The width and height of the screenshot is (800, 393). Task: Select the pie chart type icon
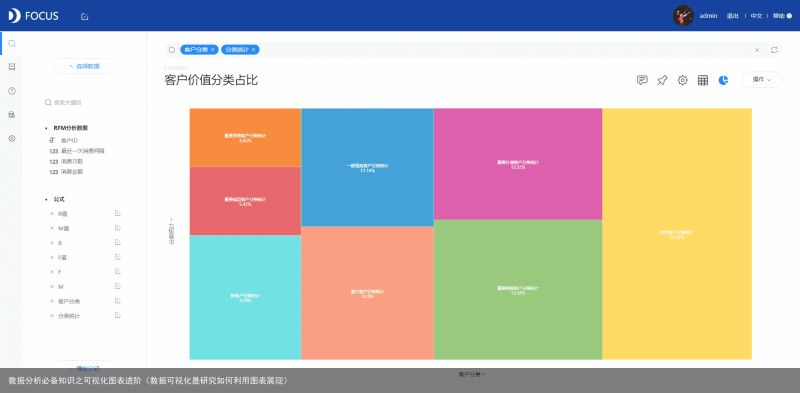[x=723, y=80]
